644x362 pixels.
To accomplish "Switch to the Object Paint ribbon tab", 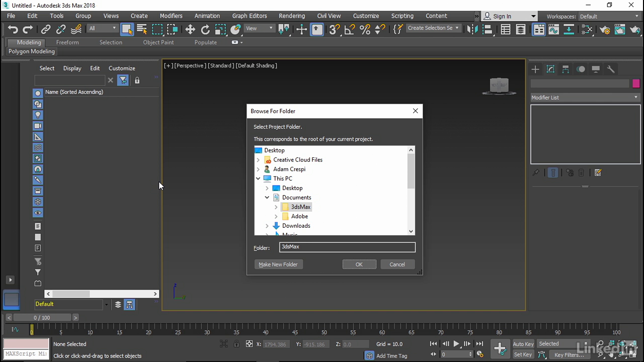I will point(158,42).
